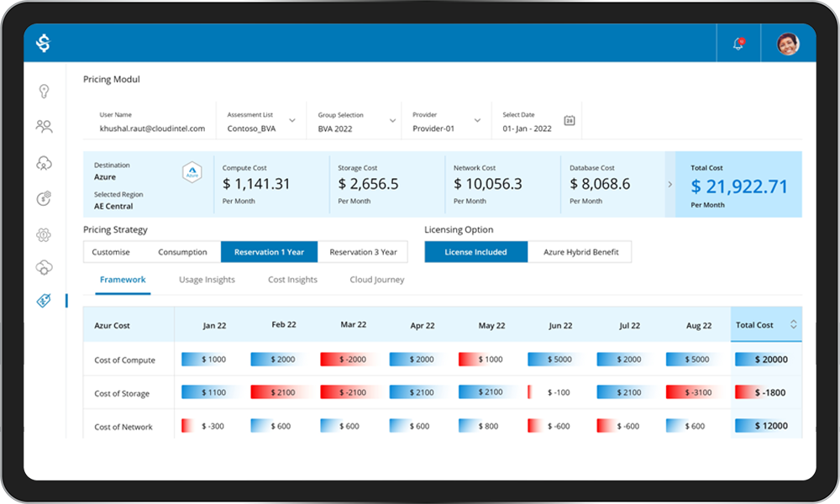The width and height of the screenshot is (840, 504).
Task: Click the Database Cost $ 8,068.6 card
Action: pos(612,184)
